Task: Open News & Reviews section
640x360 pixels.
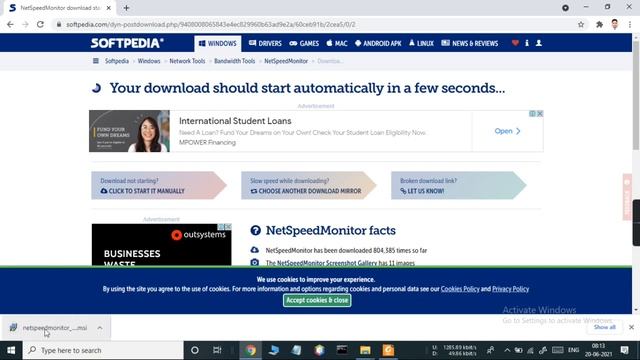Action: coord(470,43)
